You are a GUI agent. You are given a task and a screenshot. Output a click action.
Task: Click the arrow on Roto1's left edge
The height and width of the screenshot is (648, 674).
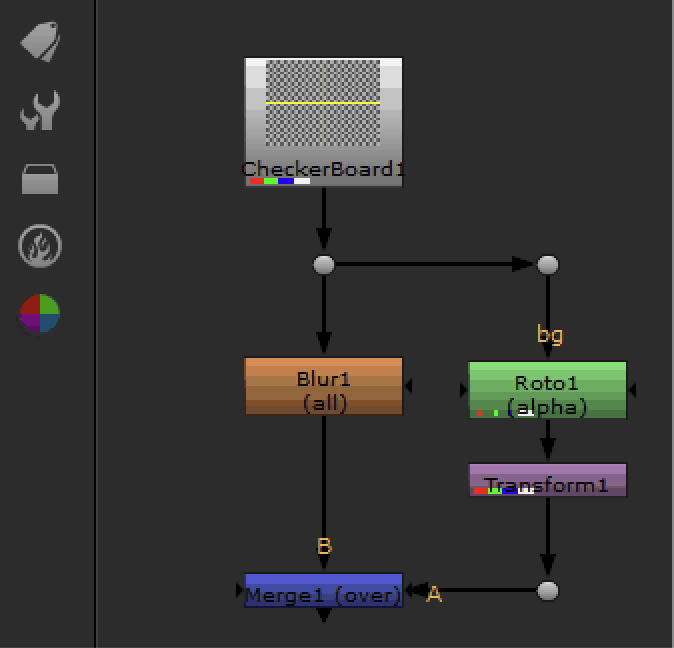click(x=463, y=390)
